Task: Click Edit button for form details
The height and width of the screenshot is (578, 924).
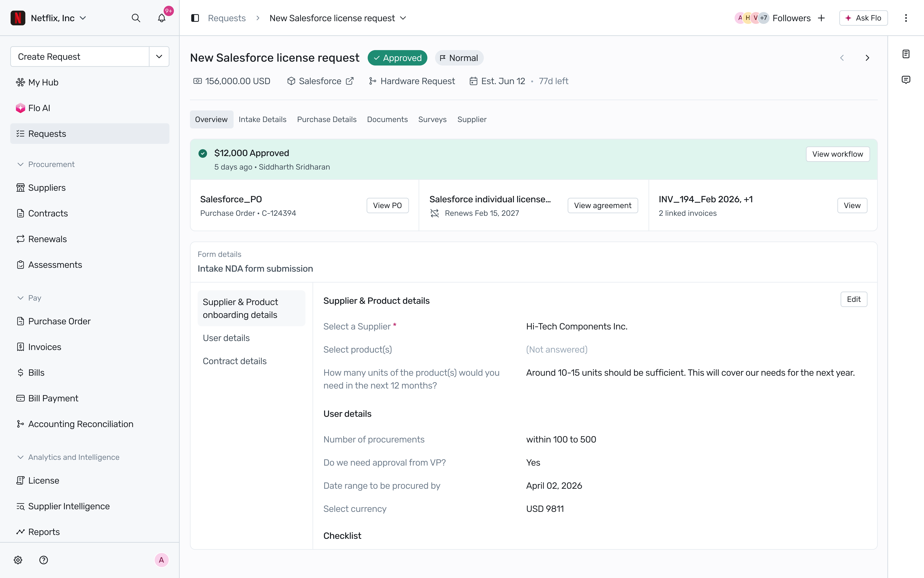Action: (853, 299)
